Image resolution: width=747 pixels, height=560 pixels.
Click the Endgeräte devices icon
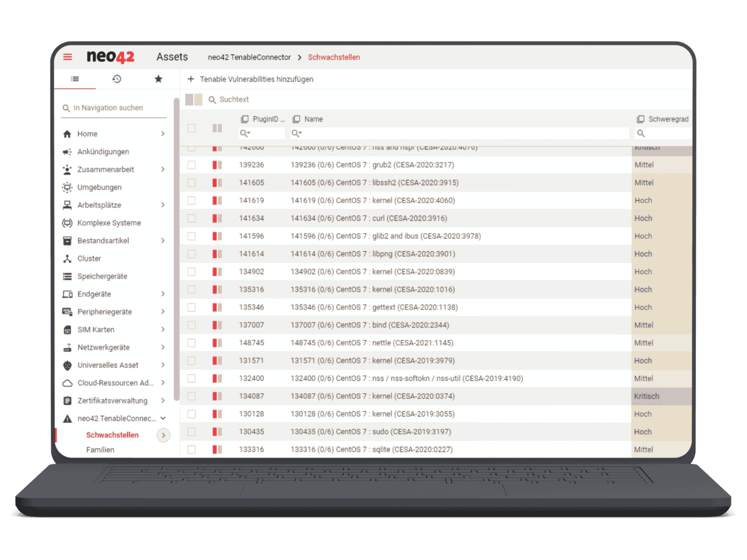tap(67, 294)
